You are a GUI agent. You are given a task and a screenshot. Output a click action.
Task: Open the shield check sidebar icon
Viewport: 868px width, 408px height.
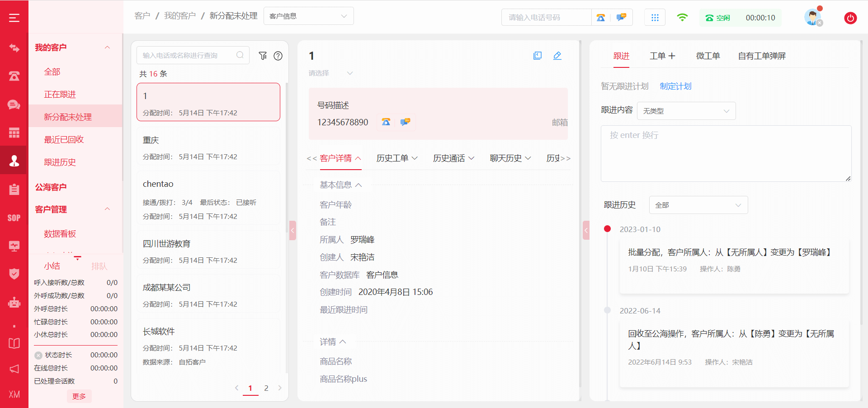(x=14, y=274)
